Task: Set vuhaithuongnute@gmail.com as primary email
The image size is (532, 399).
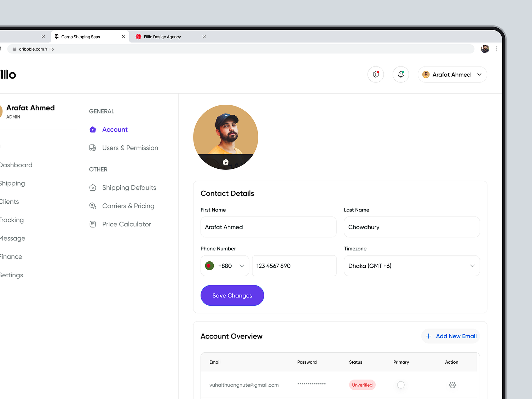Action: (401, 385)
